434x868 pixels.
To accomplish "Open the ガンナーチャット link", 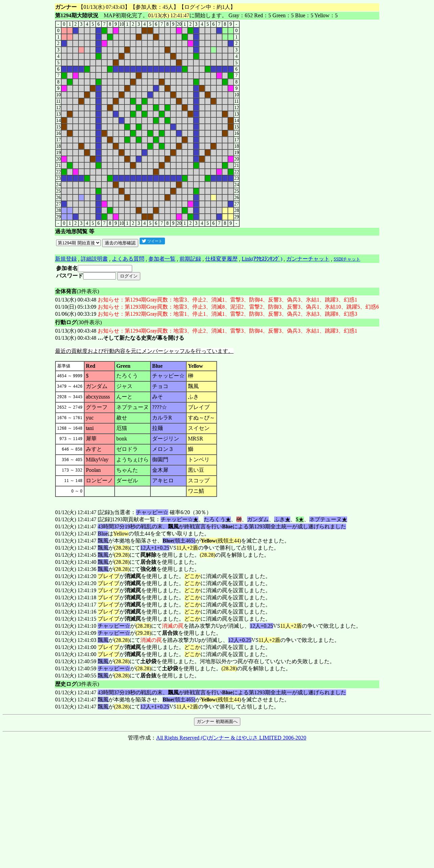I will pyautogui.click(x=308, y=259).
